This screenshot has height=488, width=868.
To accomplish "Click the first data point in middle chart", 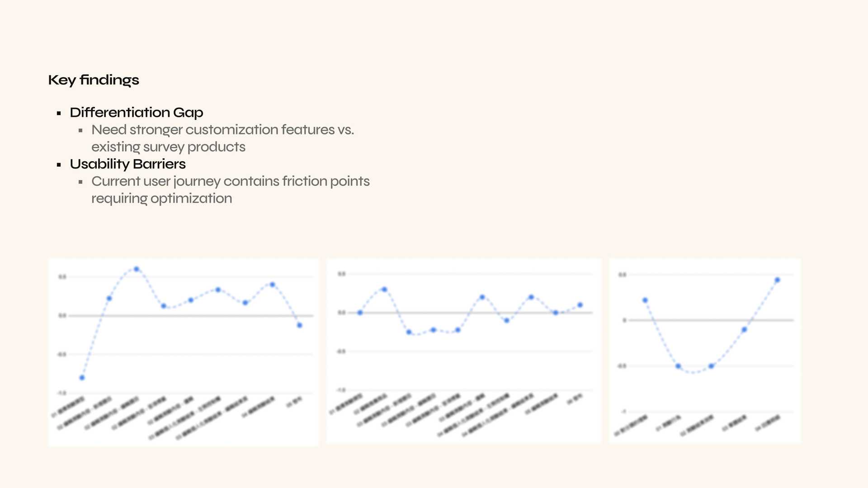I will click(360, 313).
